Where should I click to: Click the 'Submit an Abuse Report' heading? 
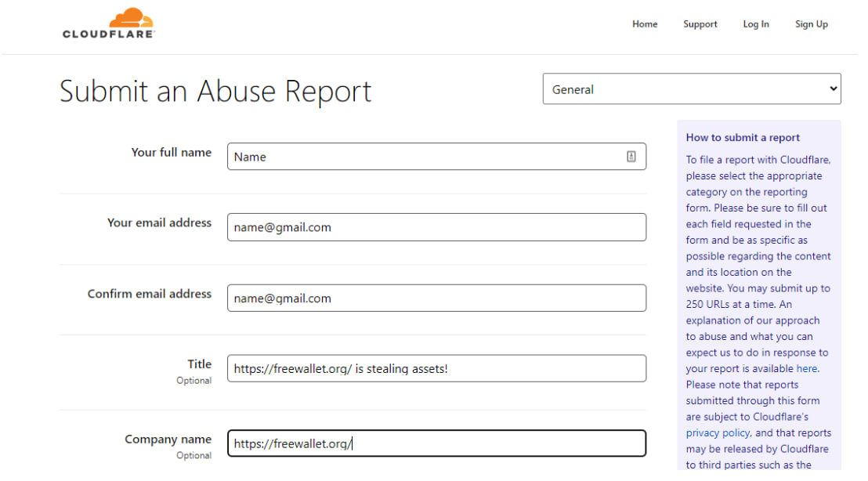click(x=215, y=92)
